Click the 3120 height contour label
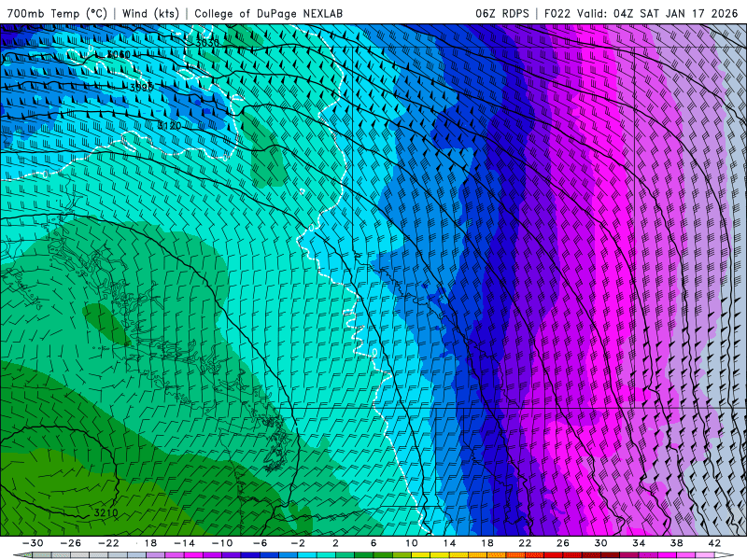 coord(169,126)
